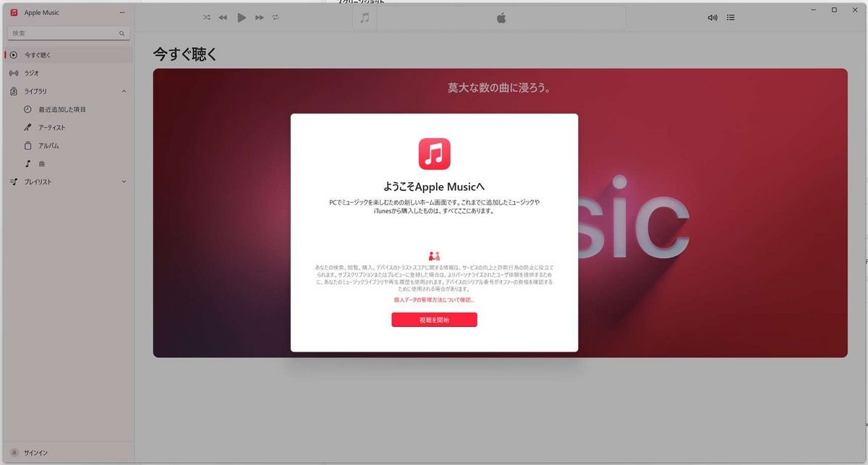Image resolution: width=868 pixels, height=465 pixels.
Task: Collapse the ライブラリ section chevron
Action: pyautogui.click(x=124, y=91)
